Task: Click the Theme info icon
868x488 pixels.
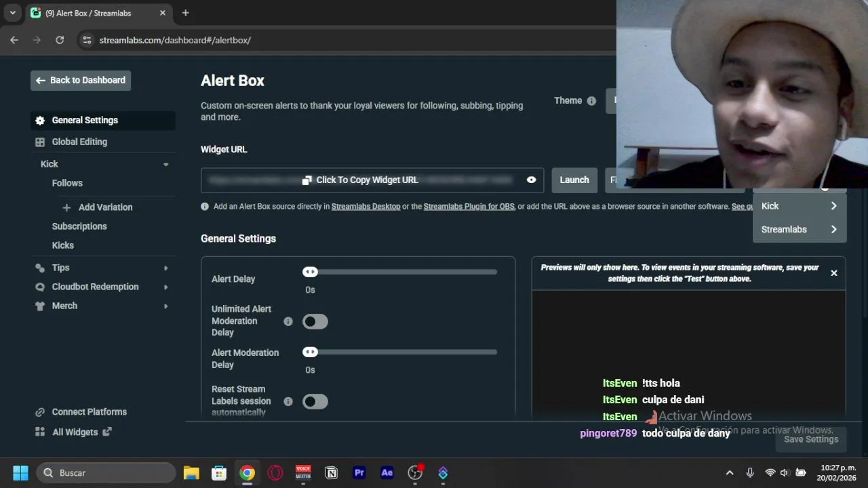Action: click(591, 101)
